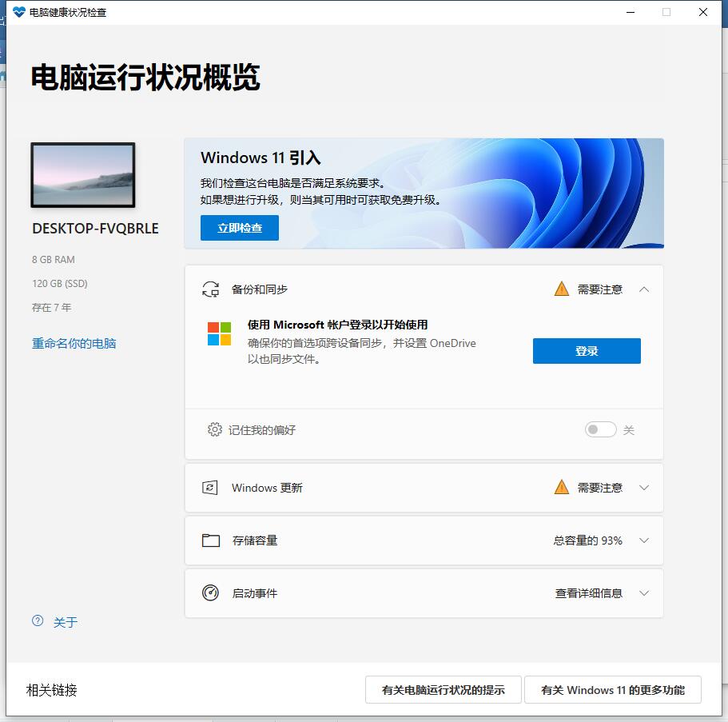Image resolution: width=728 pixels, height=722 pixels.
Task: Collapse the 备份和同步 section chevron
Action: [644, 289]
